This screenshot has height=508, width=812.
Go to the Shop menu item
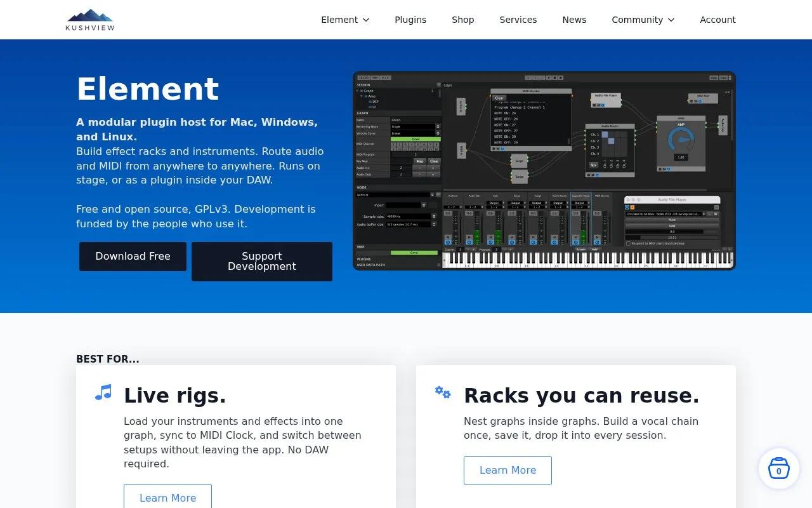(x=463, y=20)
